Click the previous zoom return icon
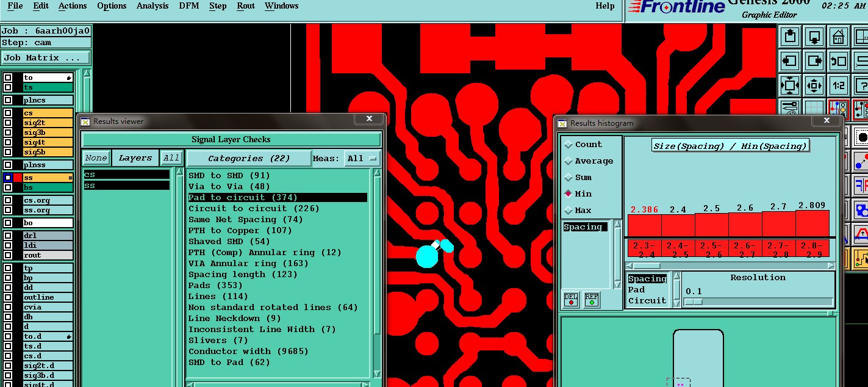 point(839,61)
